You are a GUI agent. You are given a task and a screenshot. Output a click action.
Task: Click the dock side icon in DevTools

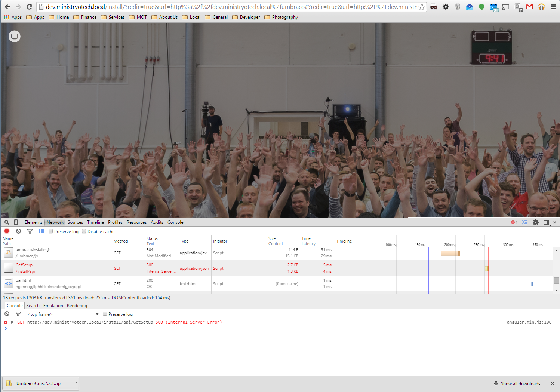[x=546, y=222]
